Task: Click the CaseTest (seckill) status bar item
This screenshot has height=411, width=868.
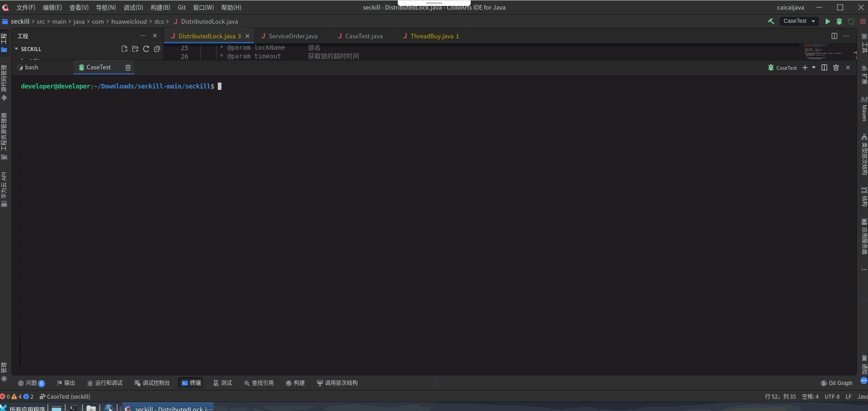Action: tap(65, 397)
